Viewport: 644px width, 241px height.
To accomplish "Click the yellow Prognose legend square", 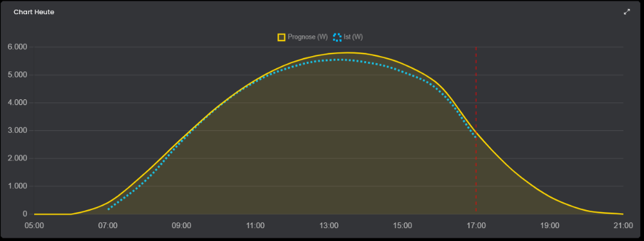I will [281, 37].
